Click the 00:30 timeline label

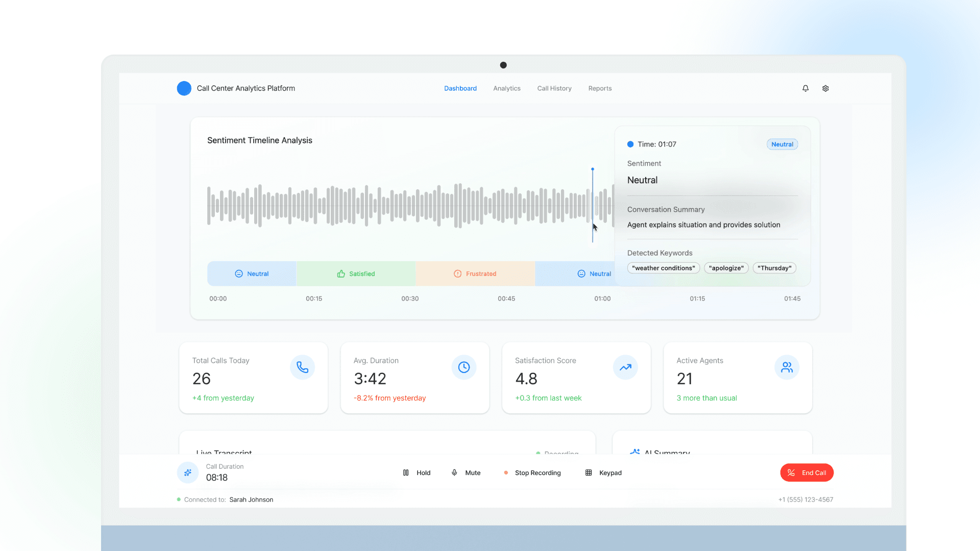point(410,298)
